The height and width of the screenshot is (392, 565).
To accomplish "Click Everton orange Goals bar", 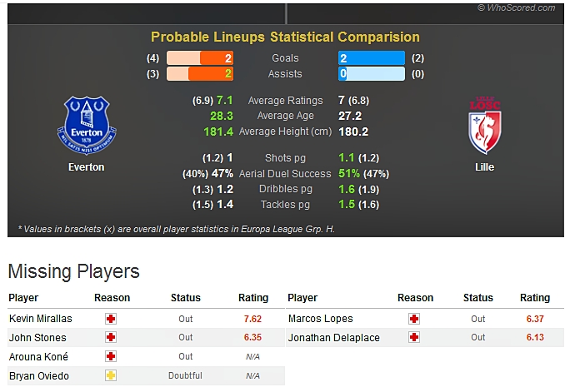I will coord(200,58).
